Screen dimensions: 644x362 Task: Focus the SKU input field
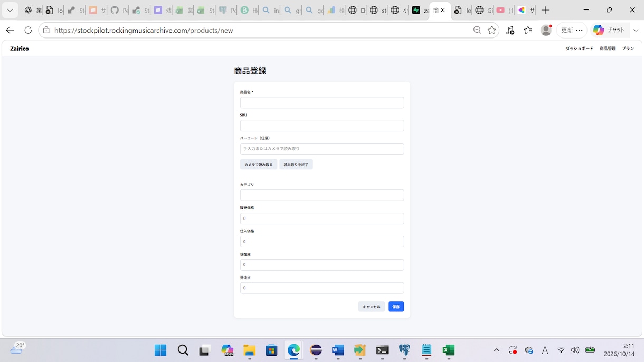[322, 126]
